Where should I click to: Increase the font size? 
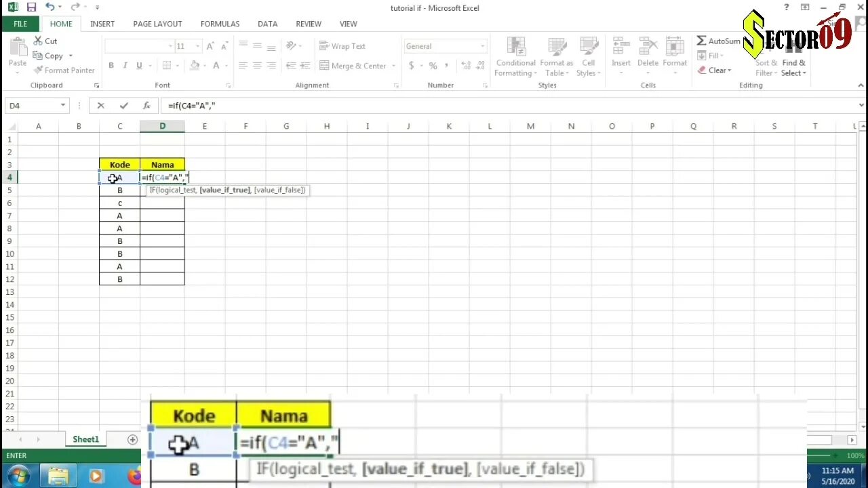coord(210,46)
